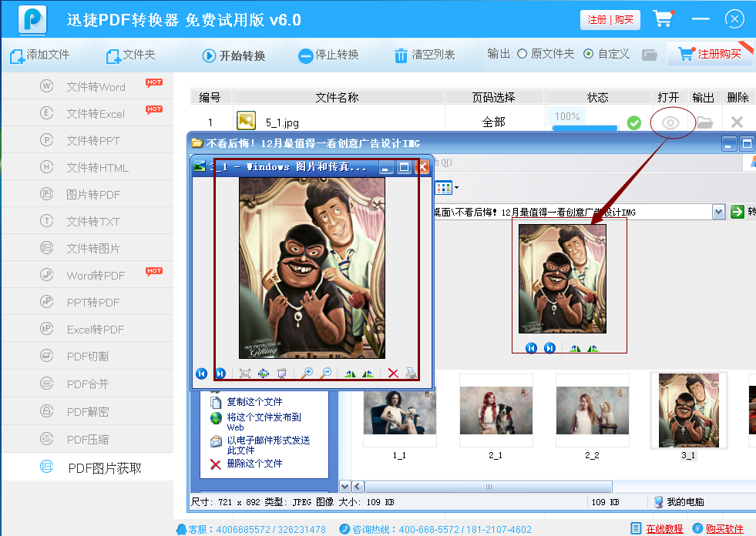Start conversion with 开始转换
The width and height of the screenshot is (756, 536).
click(x=234, y=55)
